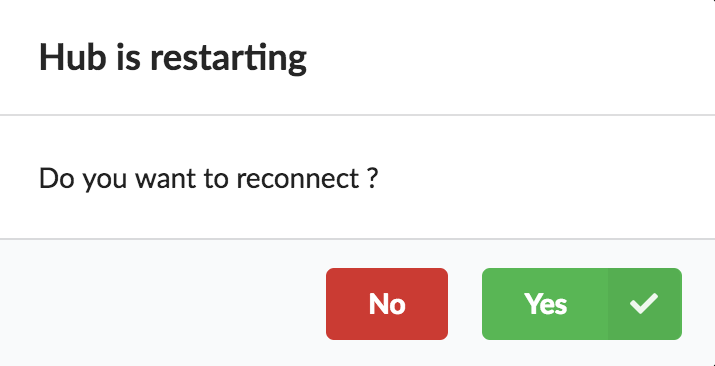
Task: Dismiss the dialog with the red button
Action: [387, 304]
